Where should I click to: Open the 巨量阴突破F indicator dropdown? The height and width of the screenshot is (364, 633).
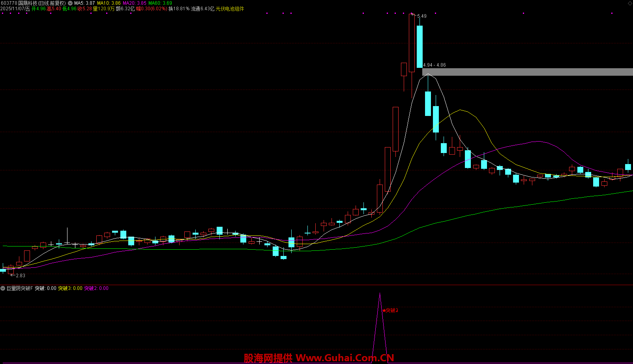pos(3,288)
